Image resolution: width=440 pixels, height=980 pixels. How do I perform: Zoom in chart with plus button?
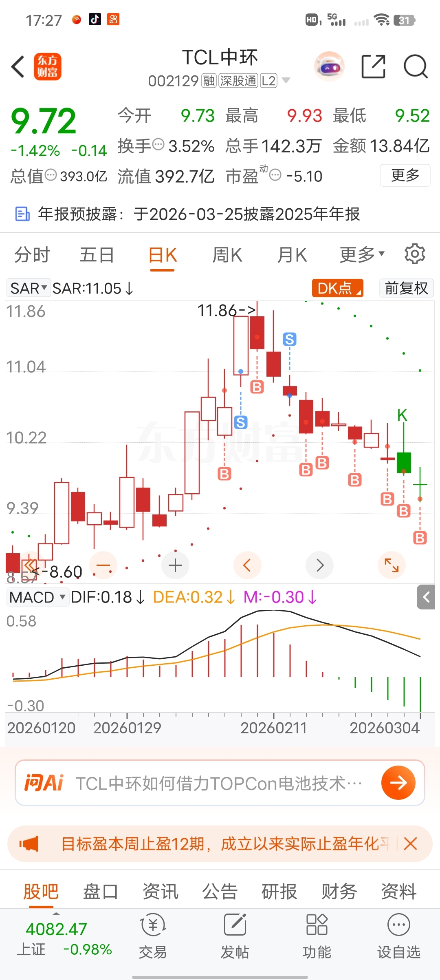(175, 565)
